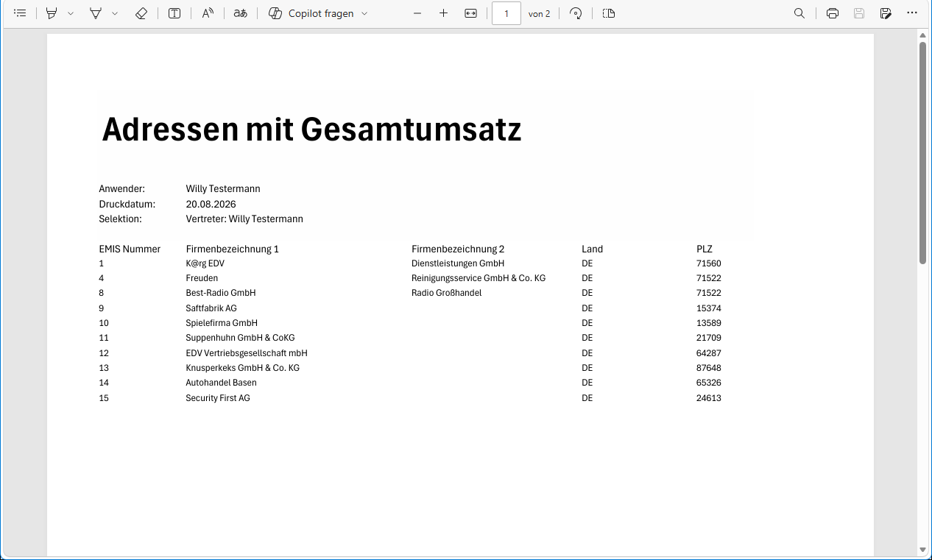
Task: Click the save icon
Action: [x=859, y=13]
